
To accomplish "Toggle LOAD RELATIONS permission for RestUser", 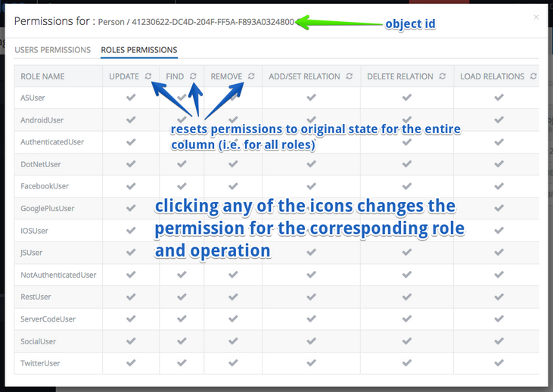I will [x=499, y=297].
